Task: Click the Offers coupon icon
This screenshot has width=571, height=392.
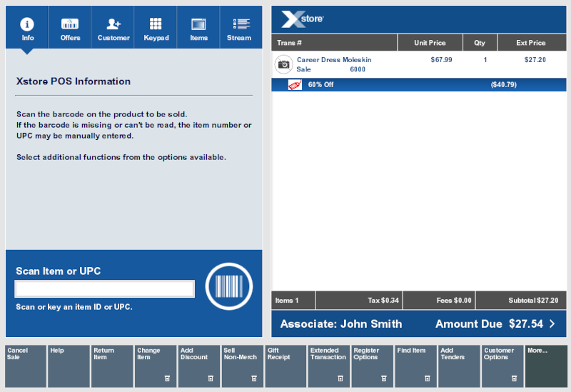Action: point(69,24)
